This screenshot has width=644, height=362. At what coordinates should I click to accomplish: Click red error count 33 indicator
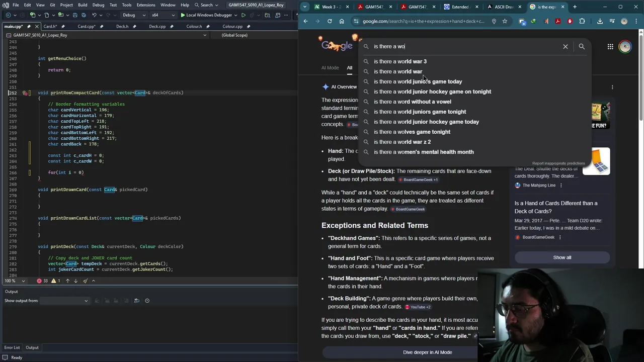(42, 281)
